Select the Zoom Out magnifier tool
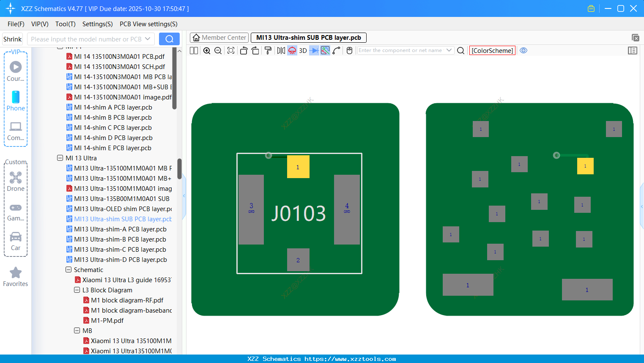 coord(217,50)
